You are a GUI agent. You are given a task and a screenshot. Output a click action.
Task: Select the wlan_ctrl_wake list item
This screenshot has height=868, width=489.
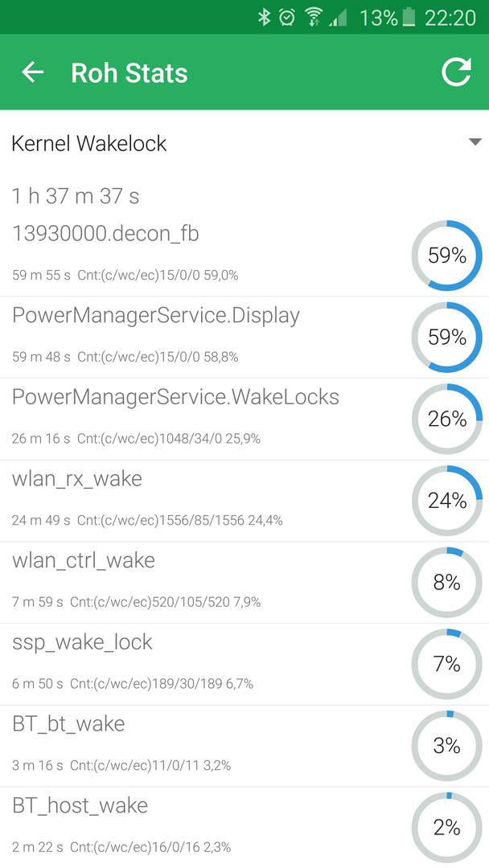coord(244,583)
